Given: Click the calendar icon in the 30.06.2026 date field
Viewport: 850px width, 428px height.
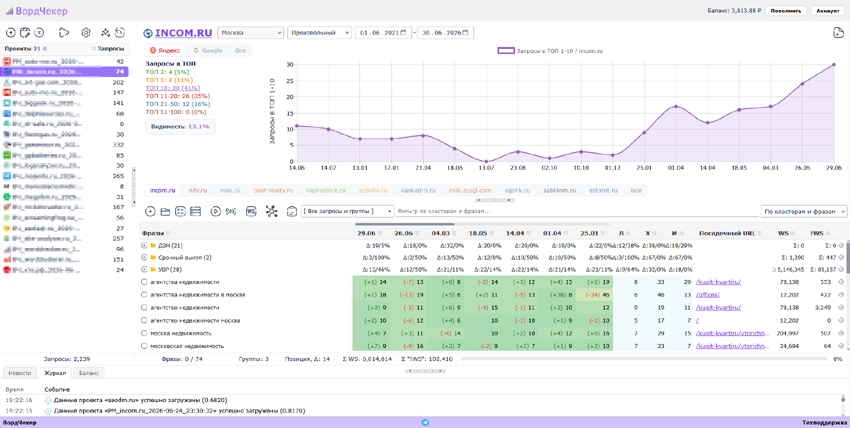Looking at the screenshot, I should (466, 33).
